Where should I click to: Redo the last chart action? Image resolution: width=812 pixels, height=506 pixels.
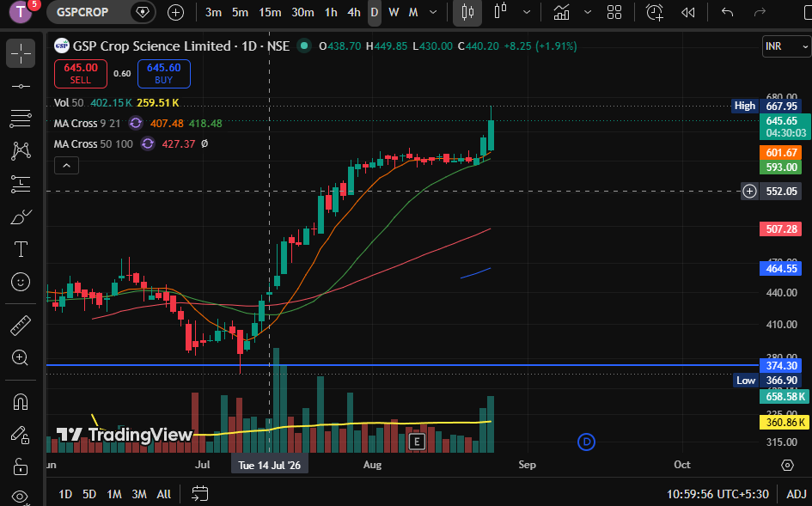tap(760, 12)
